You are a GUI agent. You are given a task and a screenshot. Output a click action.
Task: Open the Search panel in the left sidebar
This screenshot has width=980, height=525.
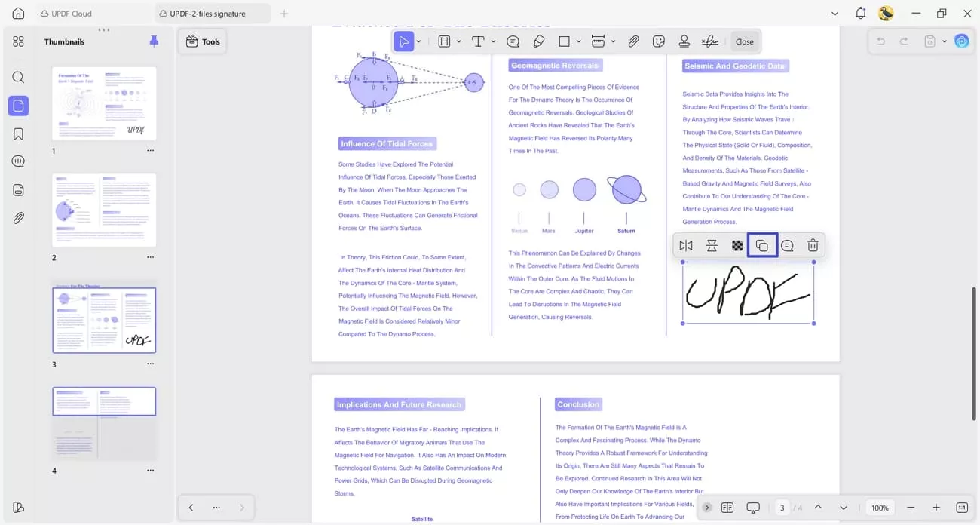[18, 78]
